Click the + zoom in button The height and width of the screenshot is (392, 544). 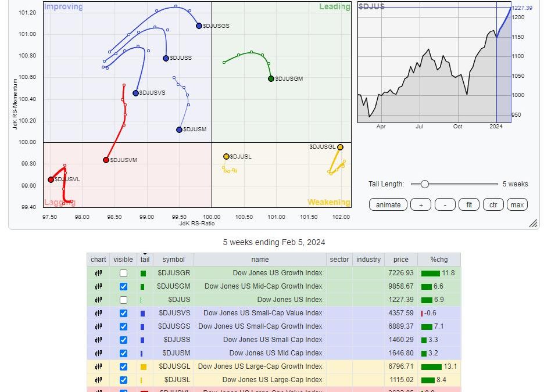[x=420, y=204]
